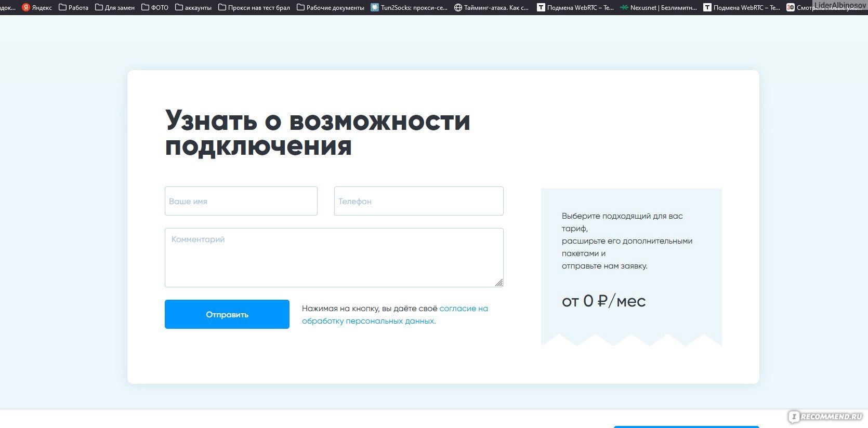Click the Отправить button
This screenshot has width=868, height=428.
(x=227, y=314)
